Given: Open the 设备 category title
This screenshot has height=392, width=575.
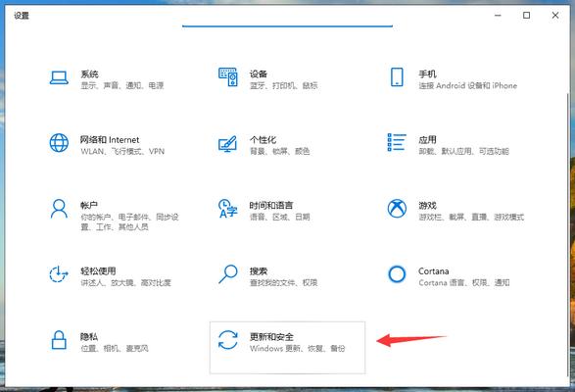Looking at the screenshot, I should [259, 74].
